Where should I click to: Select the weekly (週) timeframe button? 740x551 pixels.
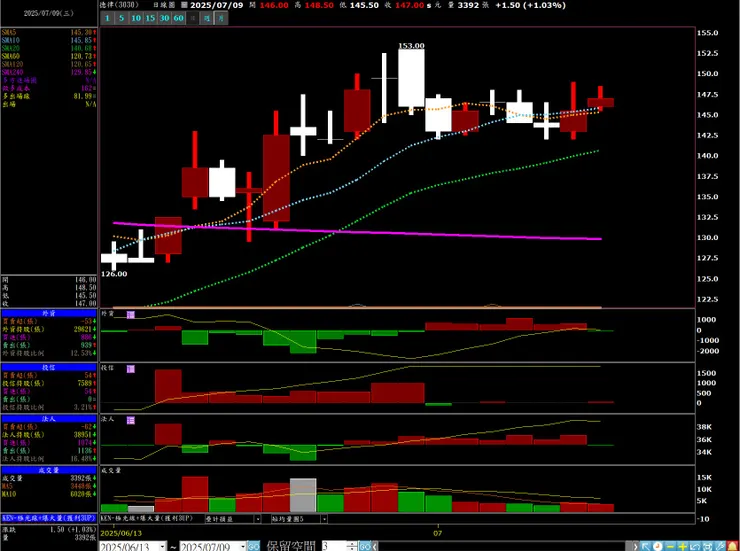click(x=207, y=18)
